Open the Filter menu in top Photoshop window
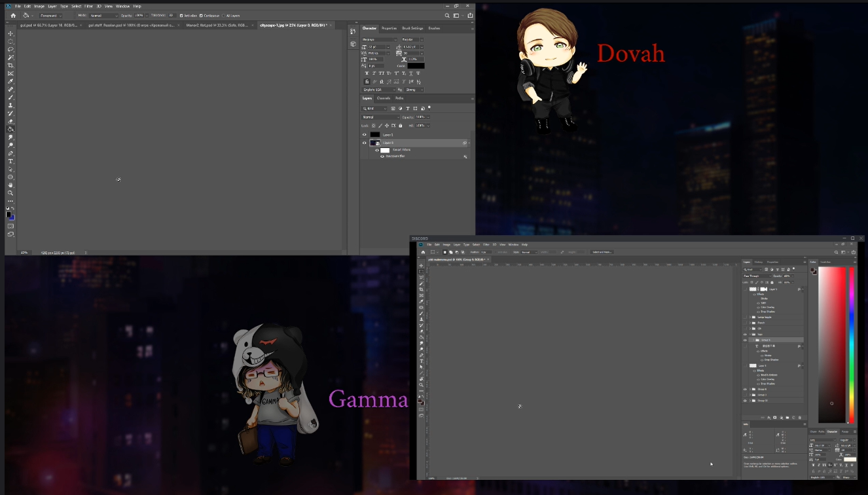868x495 pixels. click(x=88, y=7)
